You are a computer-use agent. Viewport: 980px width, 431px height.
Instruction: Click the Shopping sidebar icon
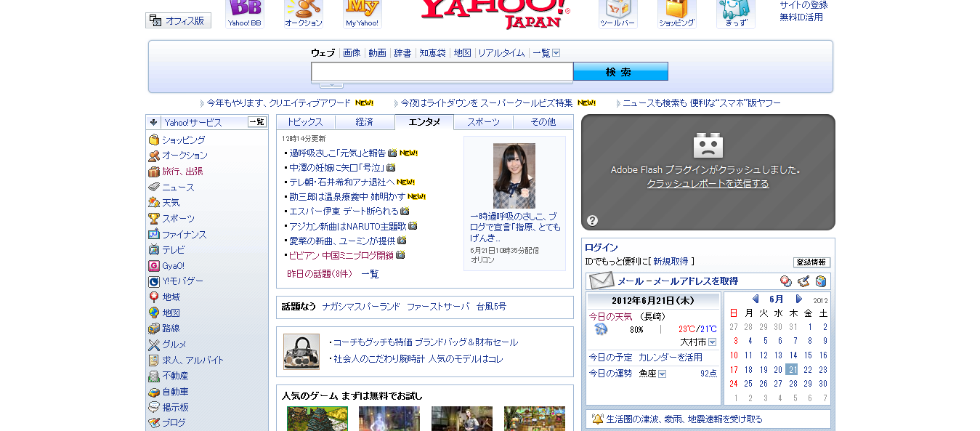click(154, 140)
